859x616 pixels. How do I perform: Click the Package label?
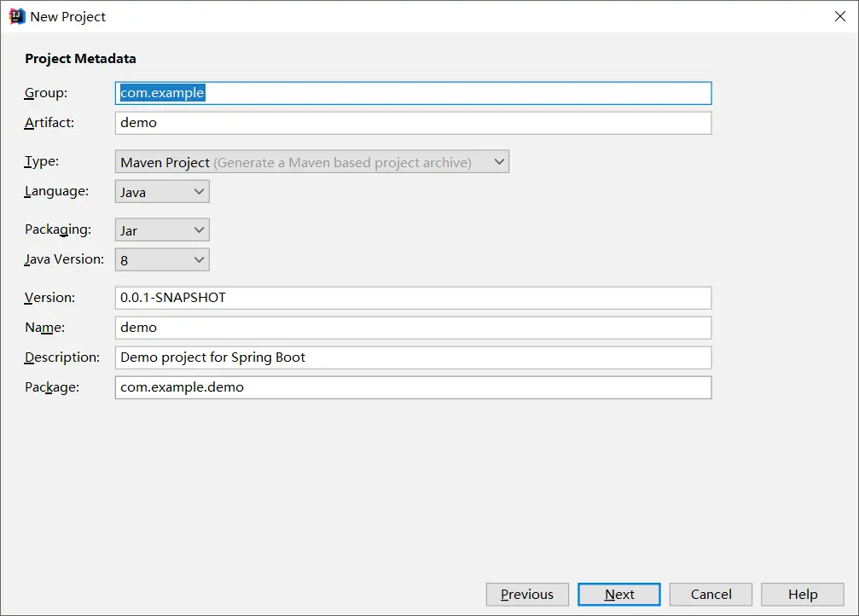52,387
